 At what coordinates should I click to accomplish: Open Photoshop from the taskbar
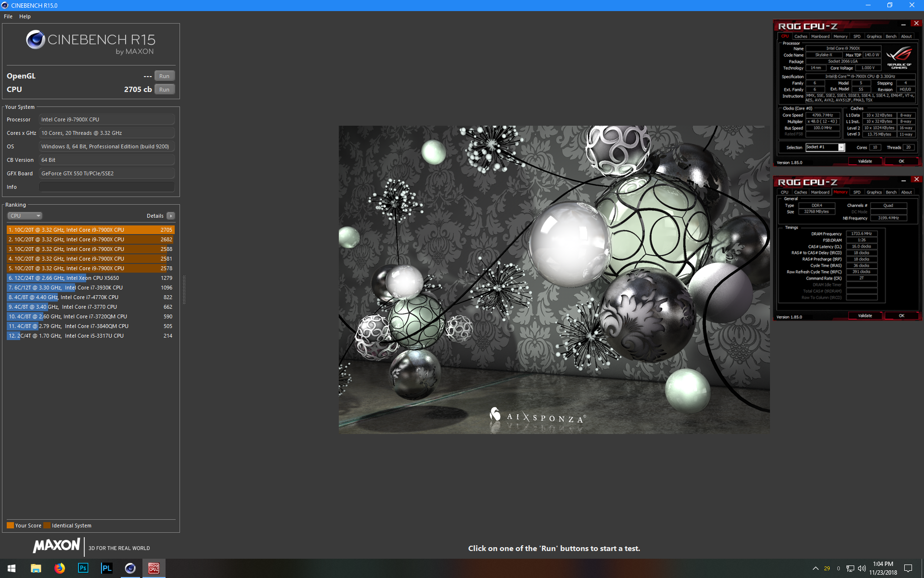[x=83, y=568]
